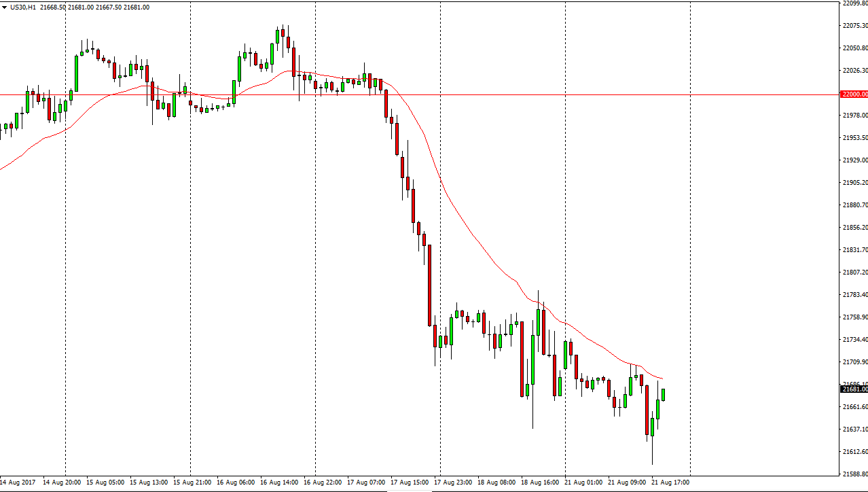Click the 21 Aug 17:00 time label
Screen dimensions: 868x492
(x=670, y=482)
